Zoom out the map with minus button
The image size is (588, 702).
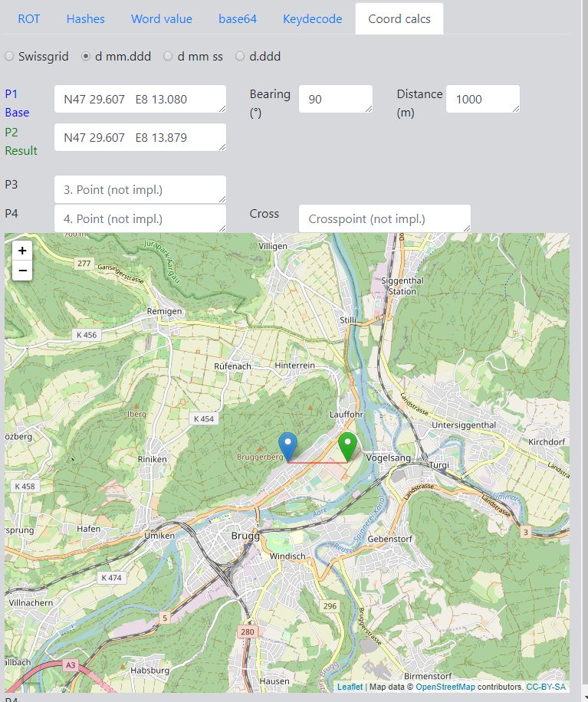coord(22,271)
